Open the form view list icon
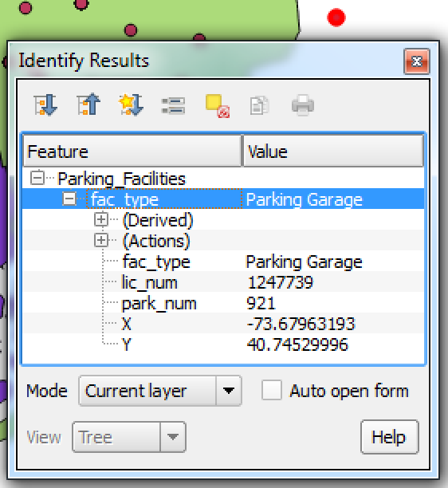Image resolution: width=448 pixels, height=488 pixels. (x=173, y=106)
